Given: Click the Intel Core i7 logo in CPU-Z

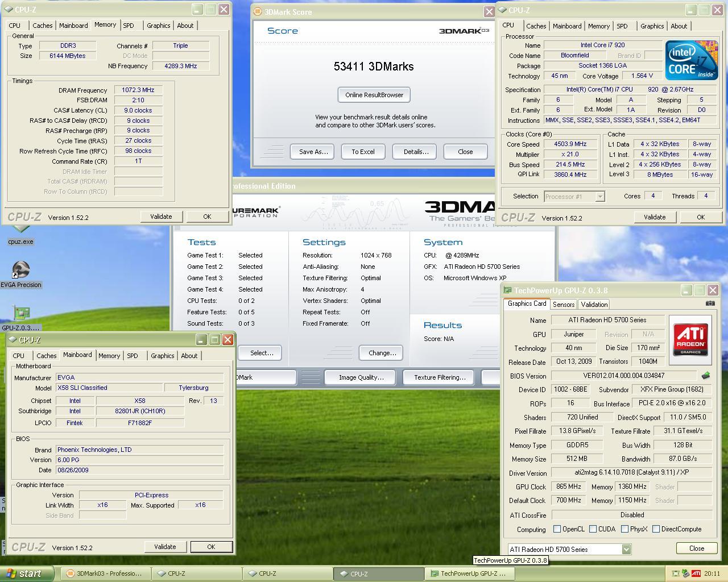Looking at the screenshot, I should [691, 60].
